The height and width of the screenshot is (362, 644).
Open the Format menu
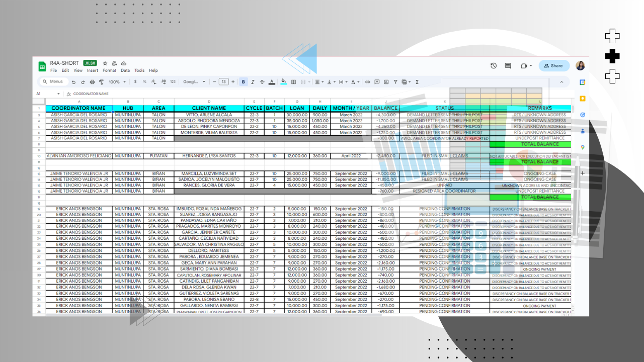pyautogui.click(x=110, y=71)
